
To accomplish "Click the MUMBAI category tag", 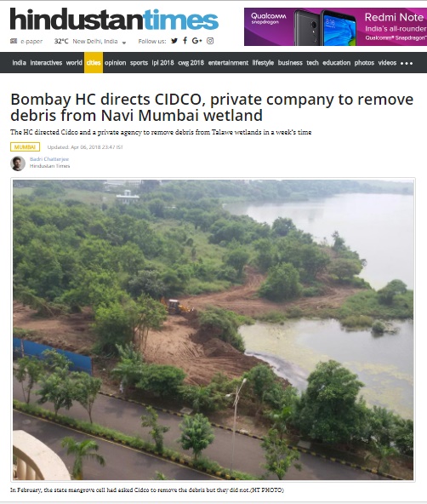I will pyautogui.click(x=25, y=147).
